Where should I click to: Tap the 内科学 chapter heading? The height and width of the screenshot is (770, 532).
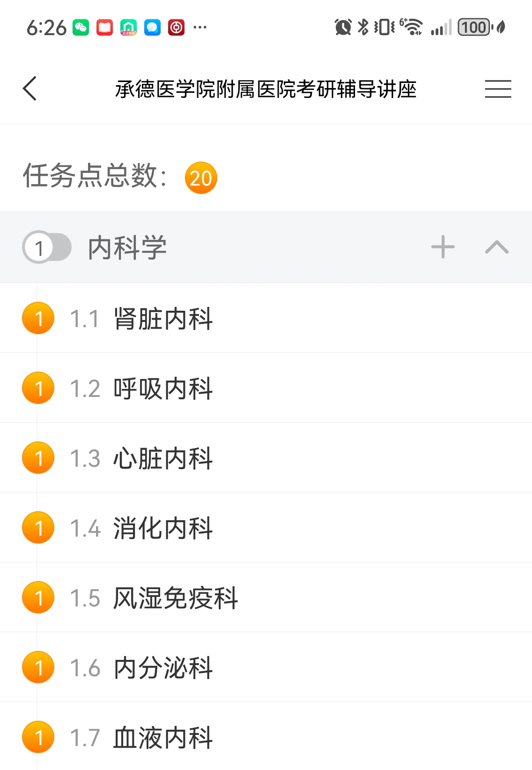point(127,247)
